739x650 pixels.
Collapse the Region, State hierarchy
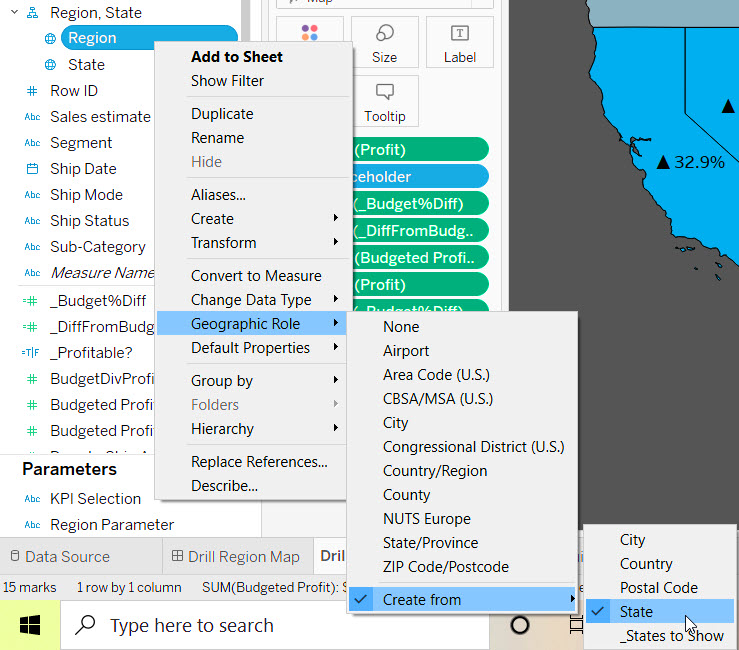pos(15,13)
